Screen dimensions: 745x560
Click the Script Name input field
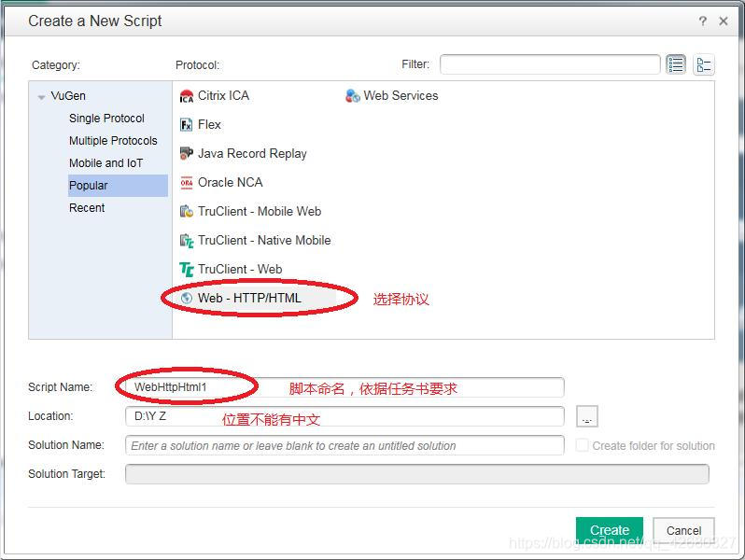pyautogui.click(x=344, y=387)
